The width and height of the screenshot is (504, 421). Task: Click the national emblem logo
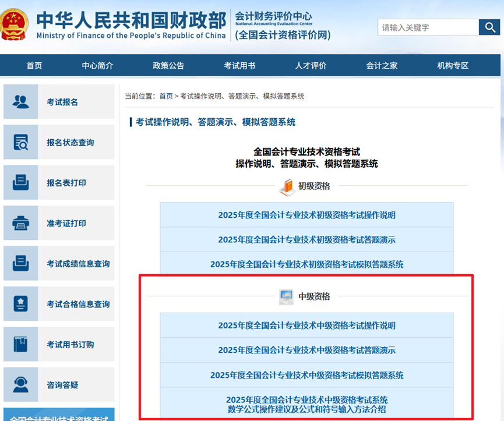tap(13, 25)
